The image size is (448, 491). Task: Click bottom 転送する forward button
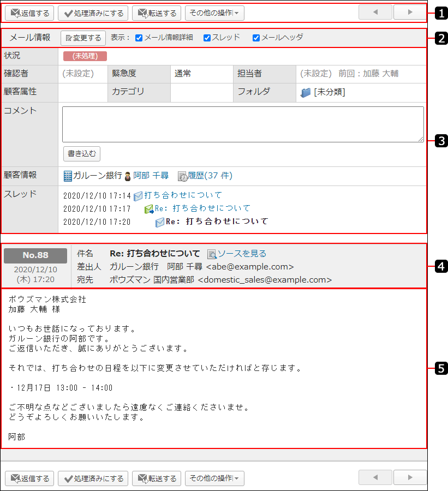(x=157, y=478)
